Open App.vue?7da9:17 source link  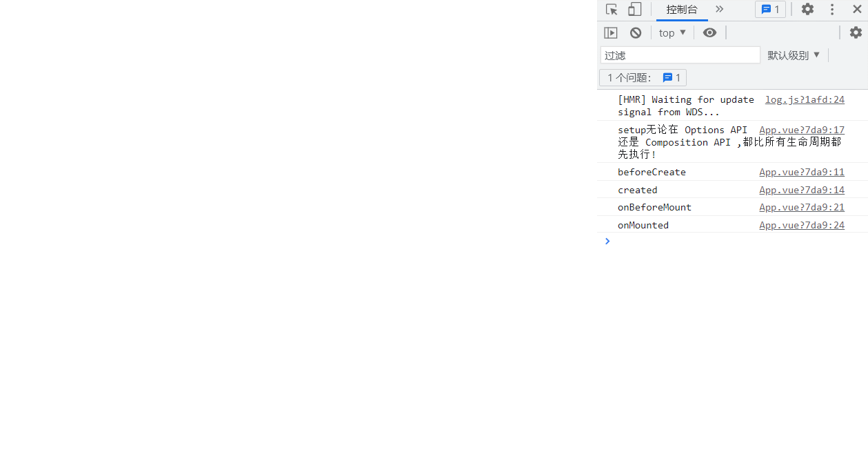click(802, 130)
